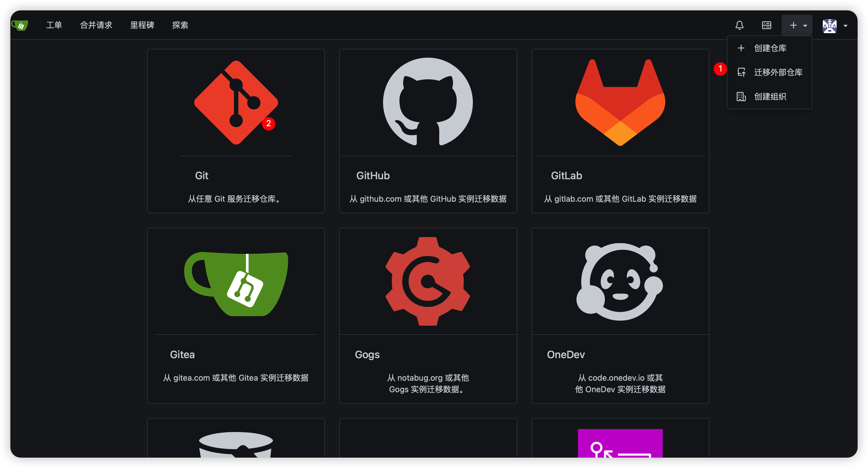Click the Git card title

tap(202, 176)
